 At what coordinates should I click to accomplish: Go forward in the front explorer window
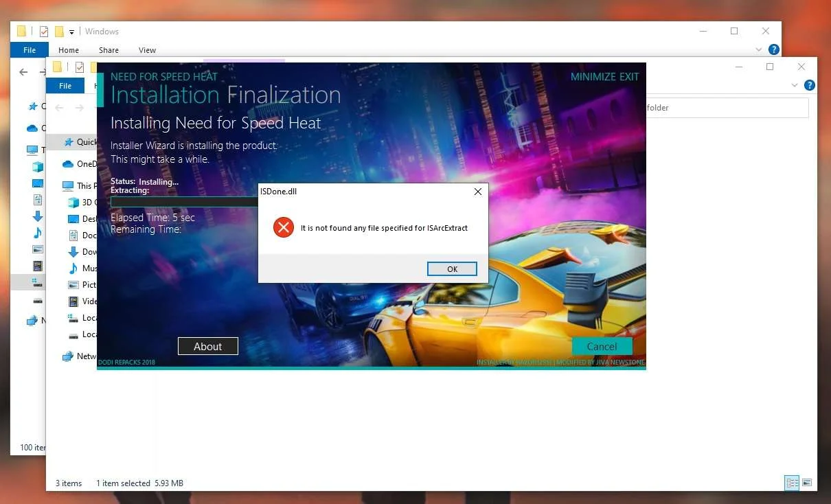[80, 108]
